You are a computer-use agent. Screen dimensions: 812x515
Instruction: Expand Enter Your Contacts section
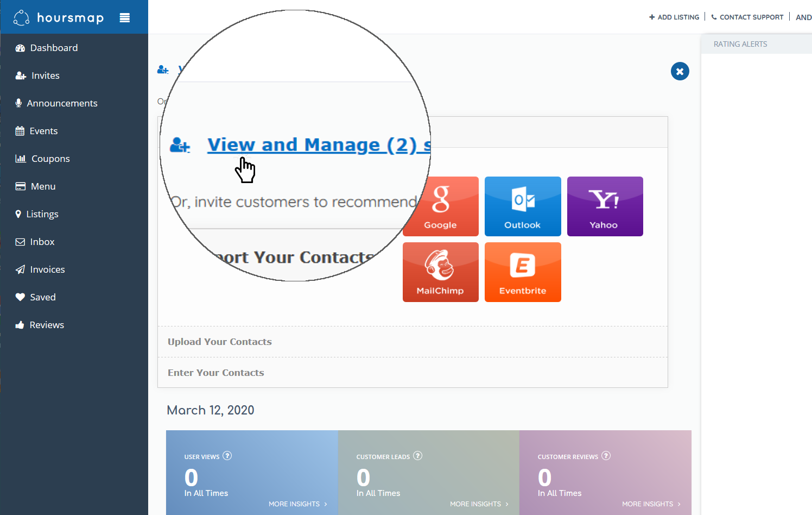pyautogui.click(x=413, y=373)
